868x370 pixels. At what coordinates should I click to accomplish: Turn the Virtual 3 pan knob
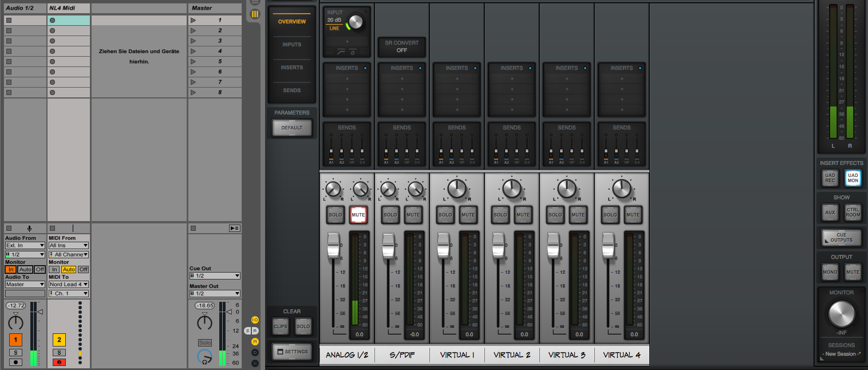(x=567, y=188)
